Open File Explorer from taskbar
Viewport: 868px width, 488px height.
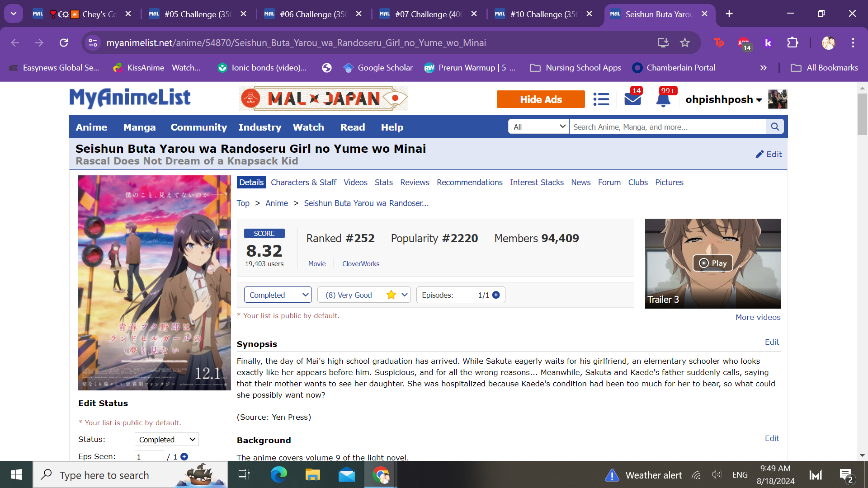[312, 475]
